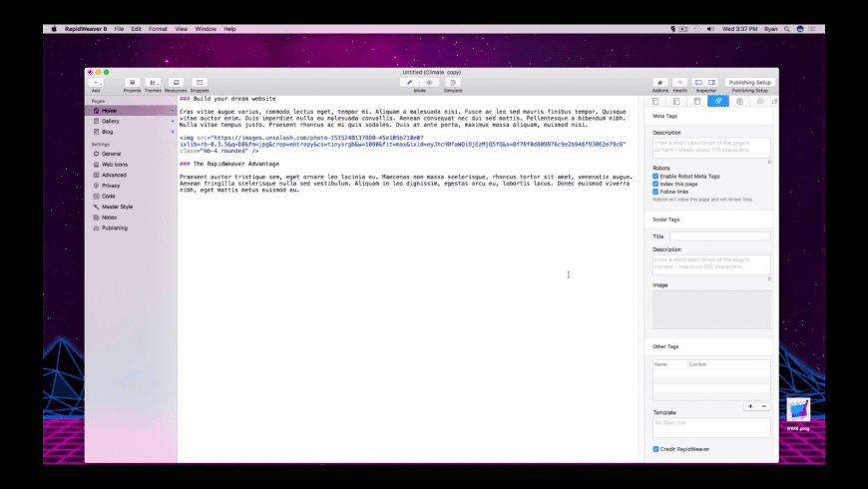Add a tag with plus button
The height and width of the screenshot is (489, 868).
pyautogui.click(x=750, y=406)
